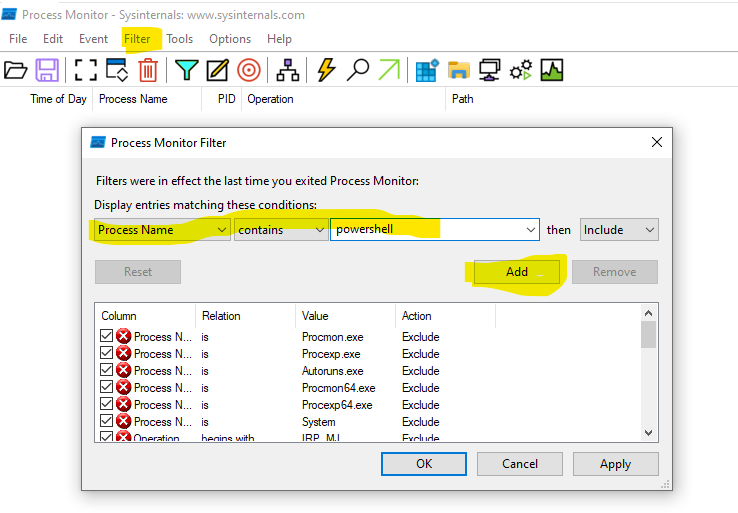Click the Path column header
Viewport: 738px width, 513px height.
463,99
